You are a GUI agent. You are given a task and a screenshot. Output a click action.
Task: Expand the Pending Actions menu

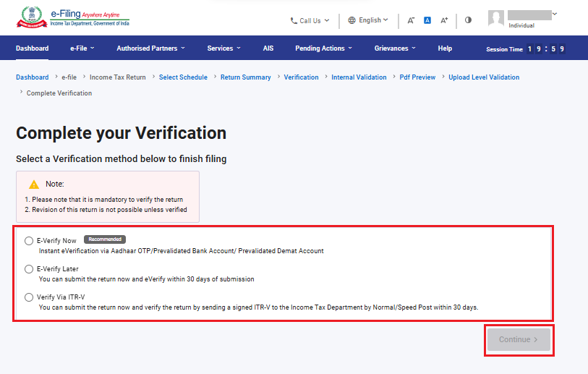tap(323, 48)
